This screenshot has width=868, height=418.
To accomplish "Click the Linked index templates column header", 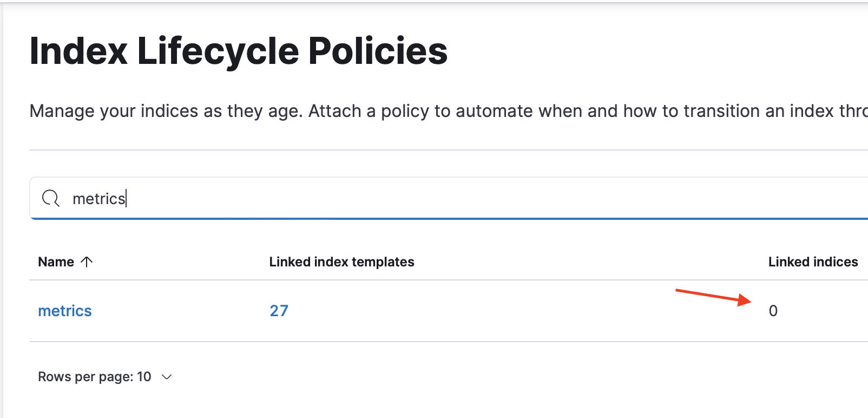I will 341,262.
